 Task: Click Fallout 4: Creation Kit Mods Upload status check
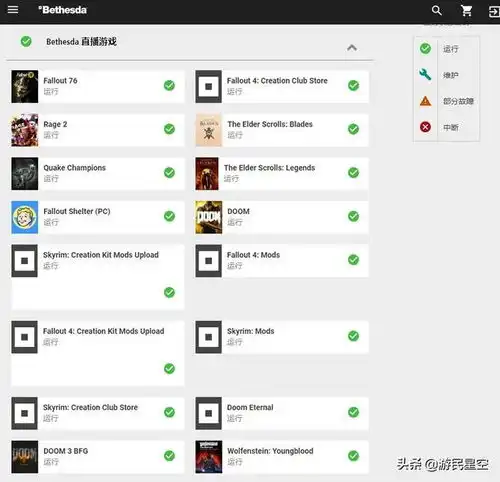click(x=169, y=369)
